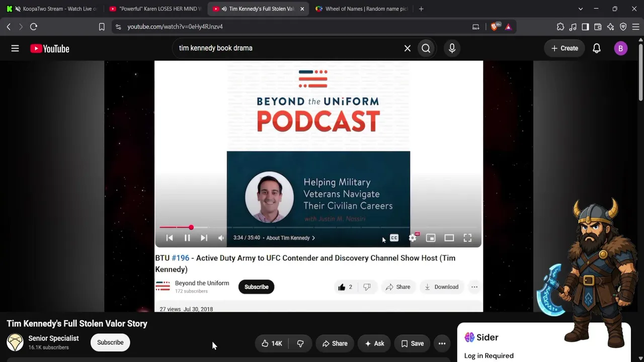Clear the search text with the X
This screenshot has width=644, height=362.
pyautogui.click(x=408, y=48)
